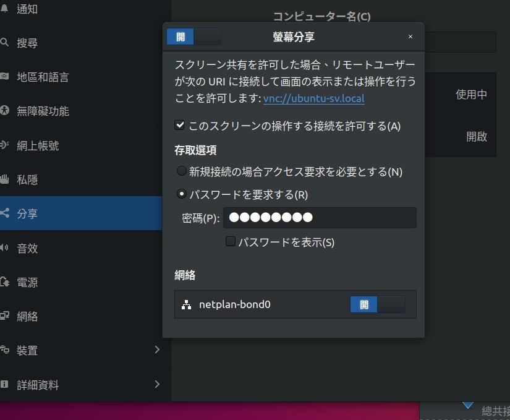The height and width of the screenshot is (420, 510).
Task: Click the network icon beside 網絡
Action: [x=4, y=315]
